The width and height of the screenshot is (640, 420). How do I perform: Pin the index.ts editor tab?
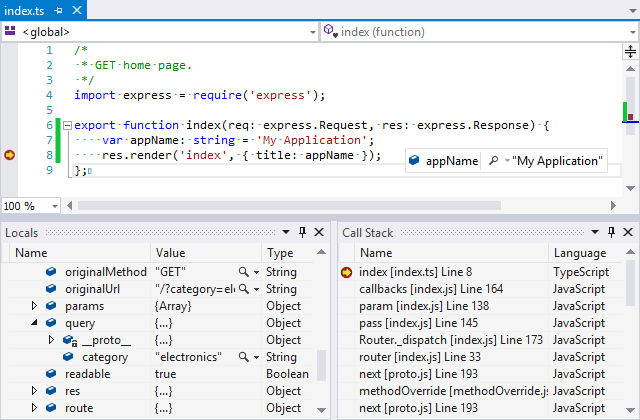tap(57, 10)
